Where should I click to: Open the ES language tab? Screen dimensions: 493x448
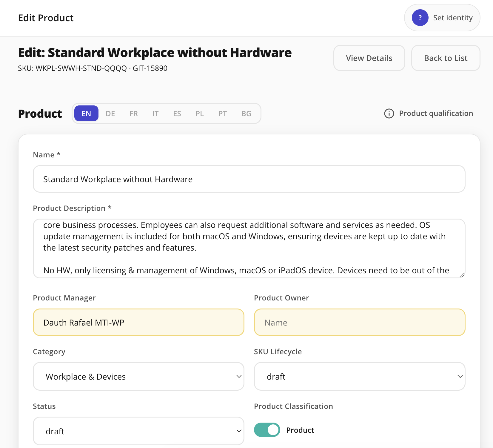(177, 113)
